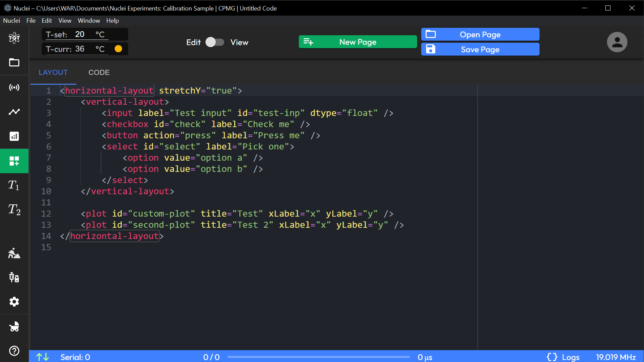The image size is (644, 362).
Task: Click the curly braces Logs icon
Action: [552, 357]
